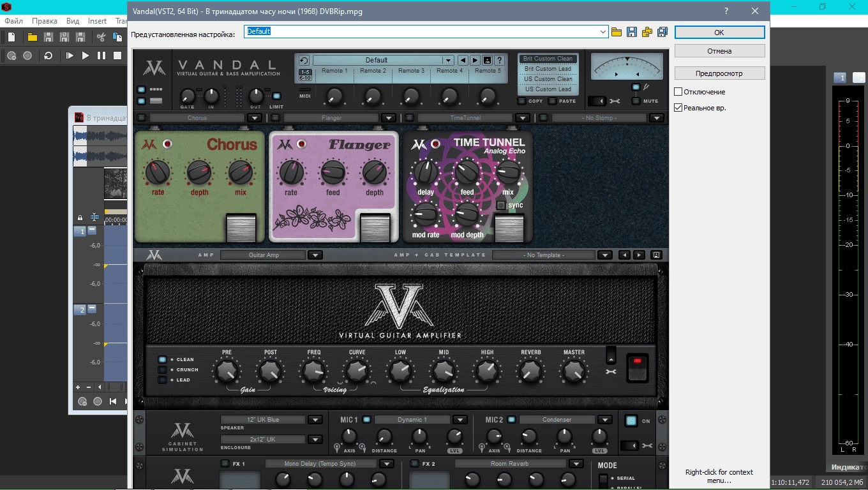Click Предпросмотр button
The image size is (868, 490).
pos(719,73)
